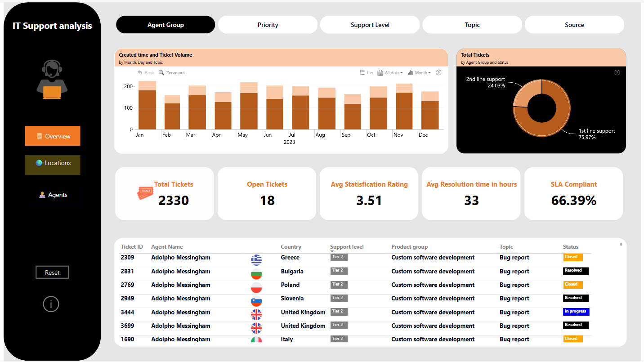
Task: Click the table's vertical scrollbar handle
Action: click(621, 245)
